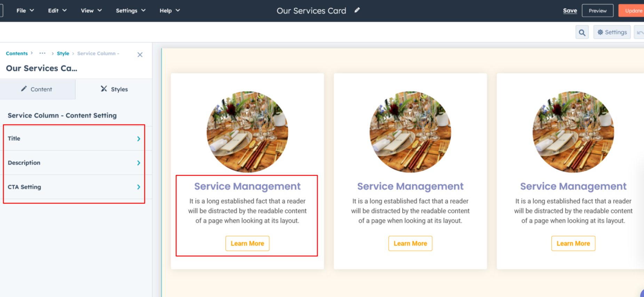644x297 pixels.
Task: Click the pencil icon beside 'Our Services Card'
Action: pyautogui.click(x=357, y=10)
